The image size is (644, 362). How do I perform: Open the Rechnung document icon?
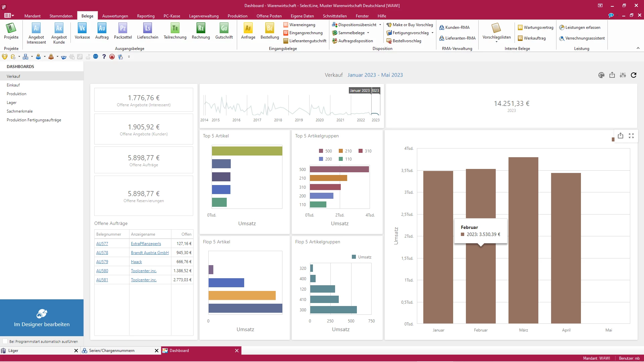[x=201, y=31]
